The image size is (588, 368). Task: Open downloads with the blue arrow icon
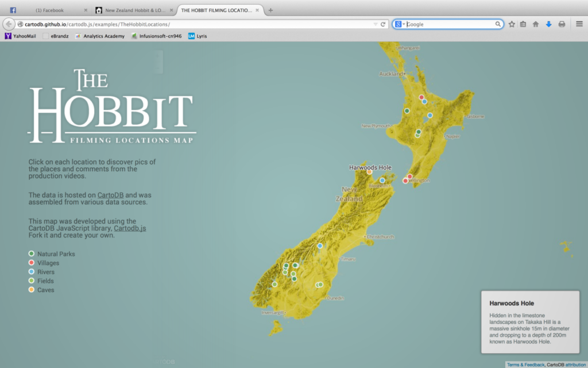click(548, 24)
